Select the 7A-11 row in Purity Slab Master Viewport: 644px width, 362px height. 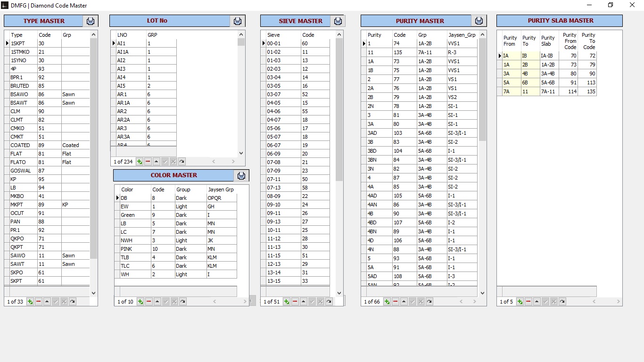click(547, 91)
